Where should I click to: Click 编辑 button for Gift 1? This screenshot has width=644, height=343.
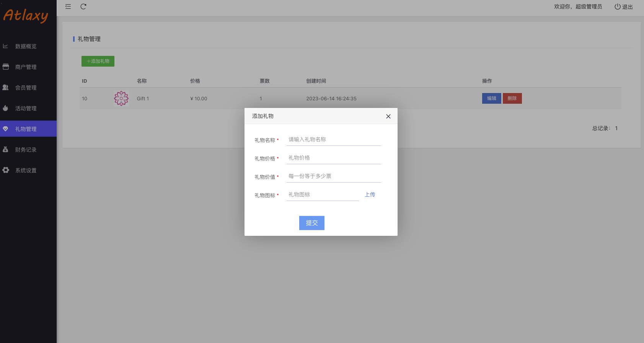coord(491,98)
